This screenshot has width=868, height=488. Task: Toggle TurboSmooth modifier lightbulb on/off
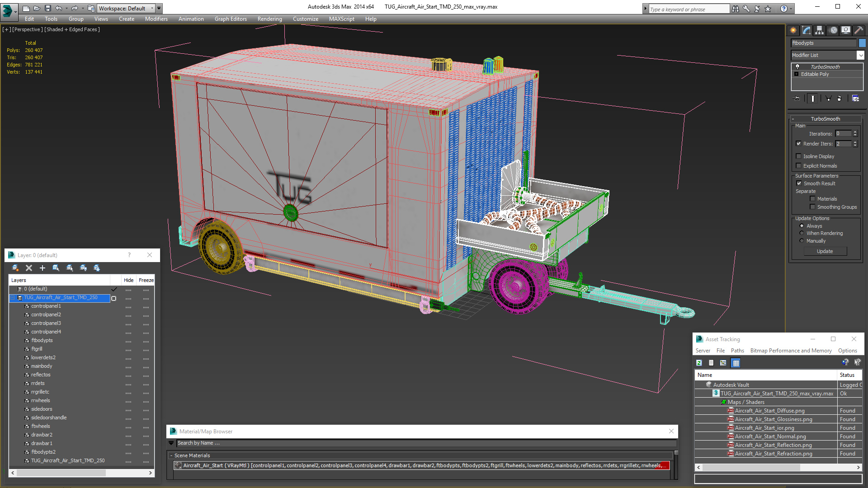[797, 67]
